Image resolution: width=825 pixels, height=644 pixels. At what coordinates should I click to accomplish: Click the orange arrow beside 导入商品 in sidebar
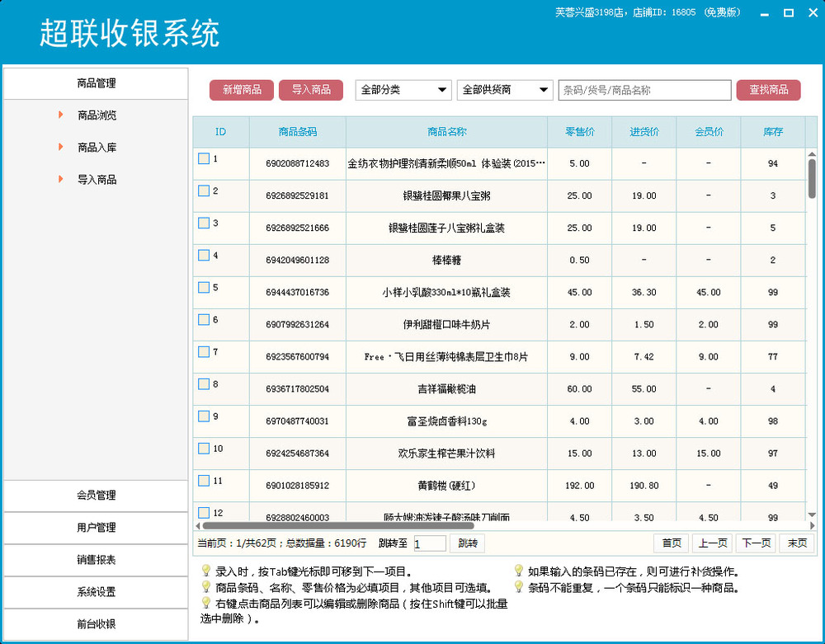61,179
